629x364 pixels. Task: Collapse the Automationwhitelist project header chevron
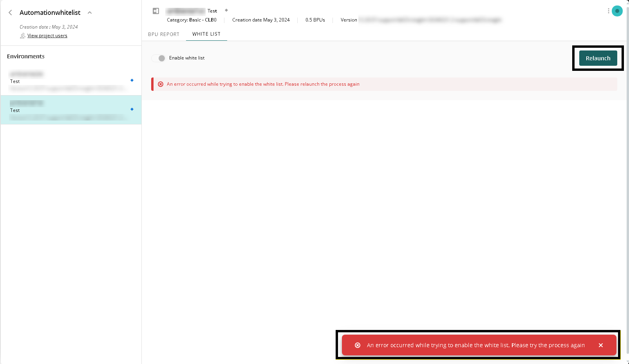click(x=90, y=13)
